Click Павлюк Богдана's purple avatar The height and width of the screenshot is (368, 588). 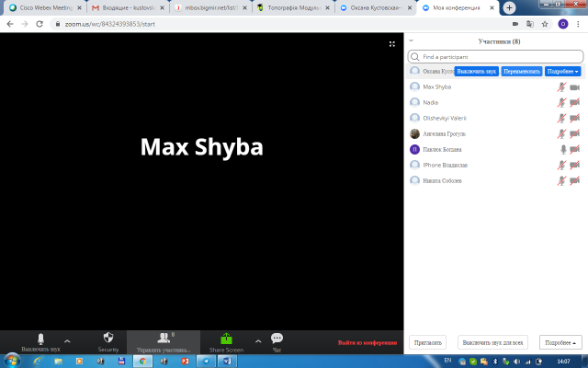[x=414, y=149]
